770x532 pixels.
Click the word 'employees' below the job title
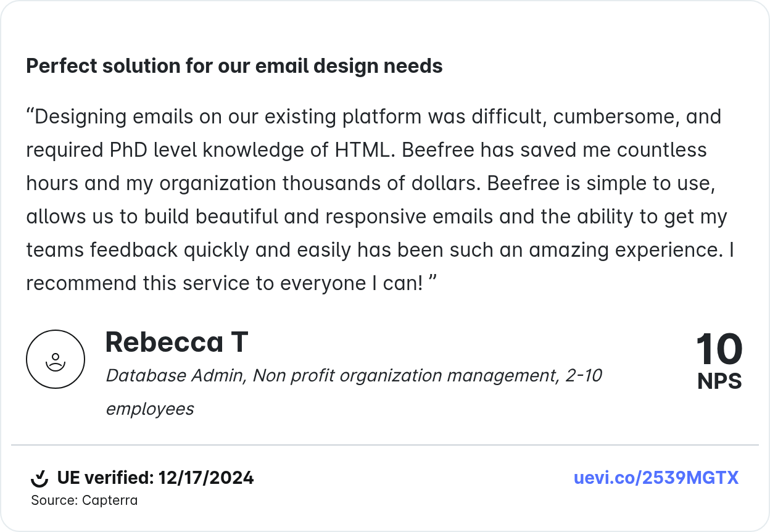coord(150,409)
